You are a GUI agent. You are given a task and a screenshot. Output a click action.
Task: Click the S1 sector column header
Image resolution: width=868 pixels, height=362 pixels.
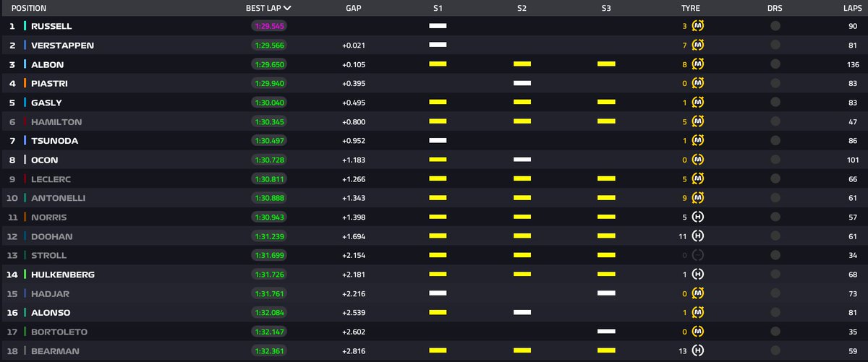[x=438, y=9]
